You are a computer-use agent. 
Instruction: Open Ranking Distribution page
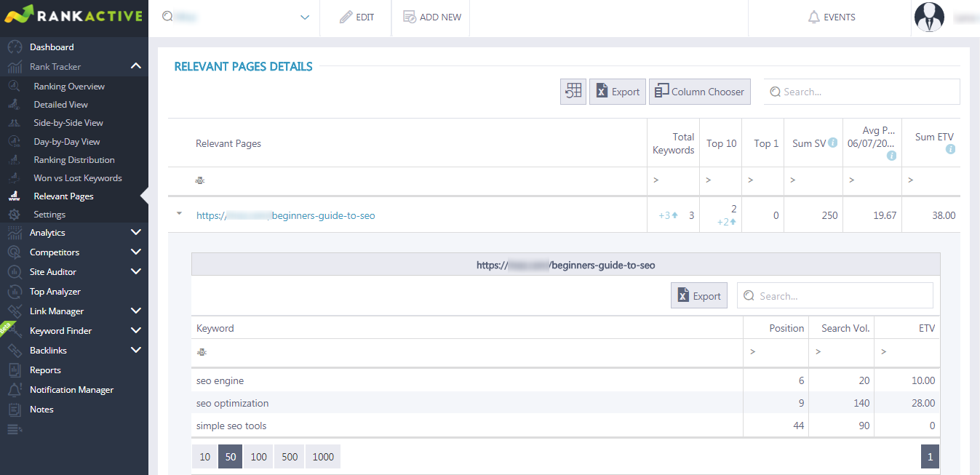pos(74,160)
